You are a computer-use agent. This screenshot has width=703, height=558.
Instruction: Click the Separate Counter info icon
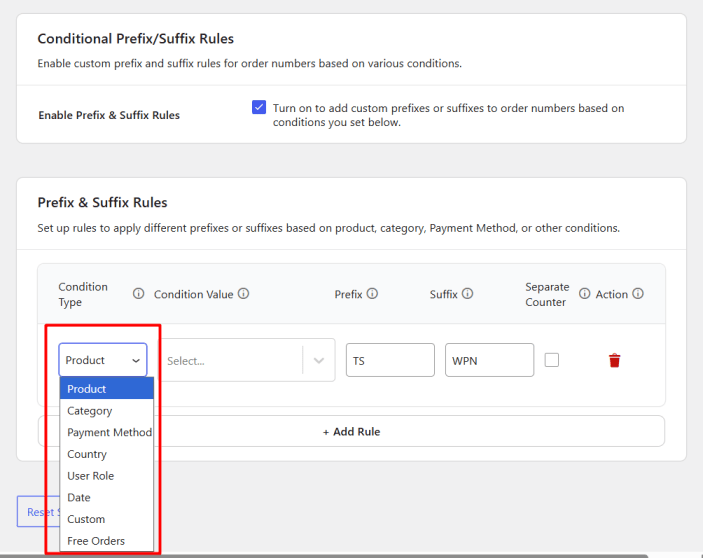point(584,294)
